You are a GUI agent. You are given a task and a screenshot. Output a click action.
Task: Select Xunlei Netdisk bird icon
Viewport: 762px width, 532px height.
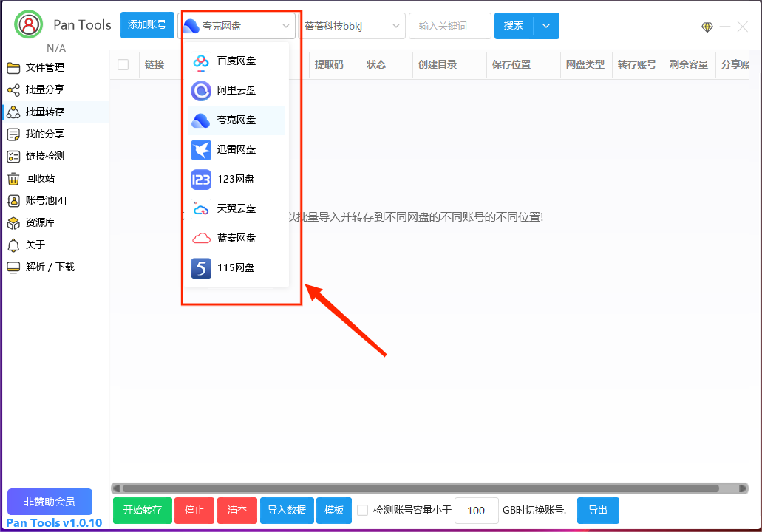201,150
